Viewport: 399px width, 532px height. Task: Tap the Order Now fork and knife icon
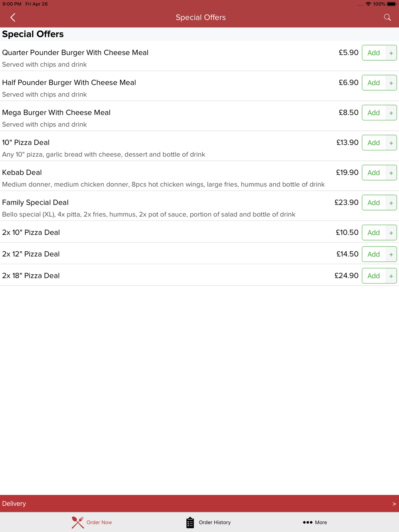coord(78,522)
